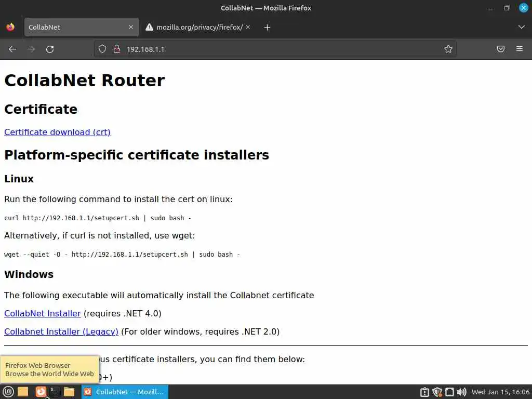Click the CollabNet Router heading
Screen dimensions: 532x399
pyautogui.click(x=85, y=81)
